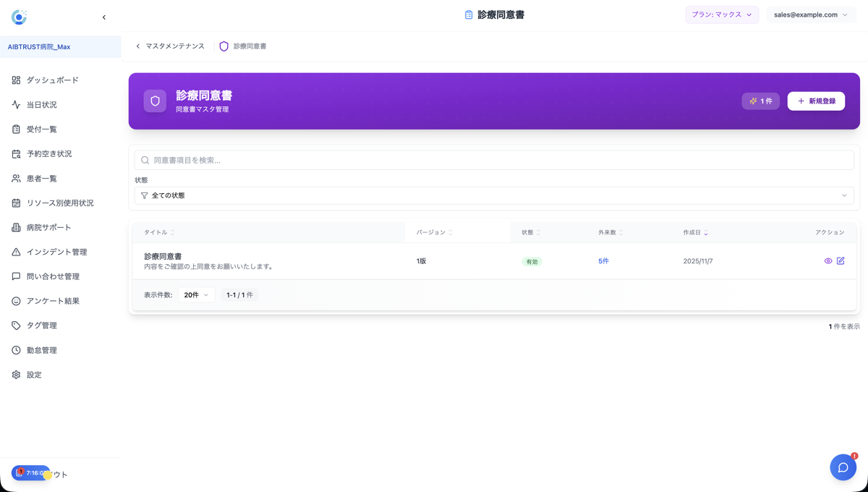Change 表示件数 from the 20件 dropdown
868x492 pixels.
(x=196, y=294)
